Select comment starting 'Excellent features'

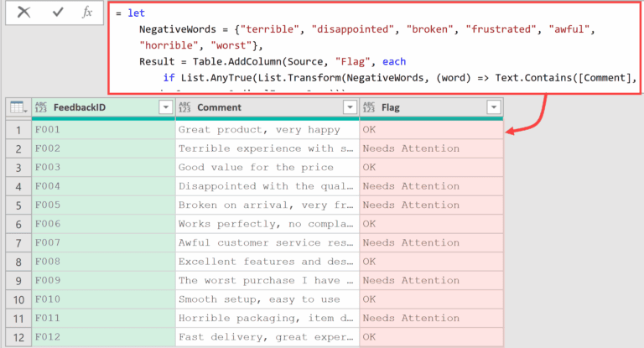coord(267,262)
